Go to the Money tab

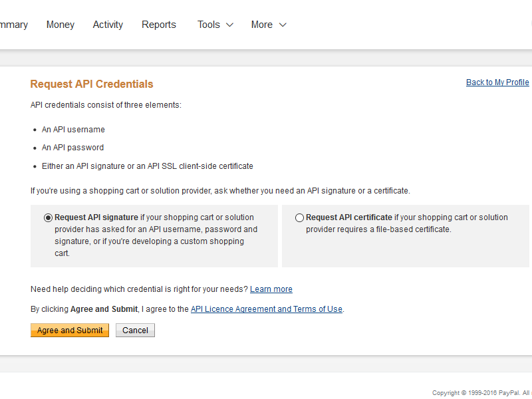61,25
